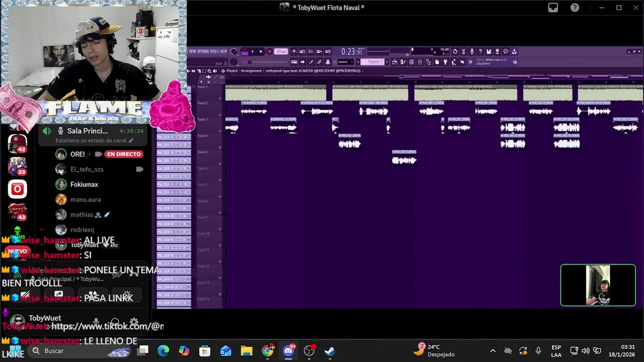Click the Discord mute microphone icon
The image size is (644, 362).
(96, 322)
